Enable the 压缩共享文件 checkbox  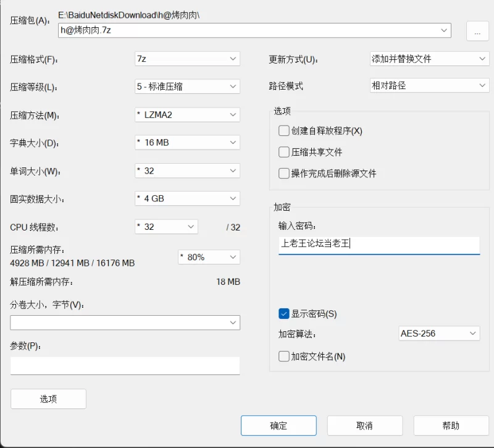(x=284, y=152)
